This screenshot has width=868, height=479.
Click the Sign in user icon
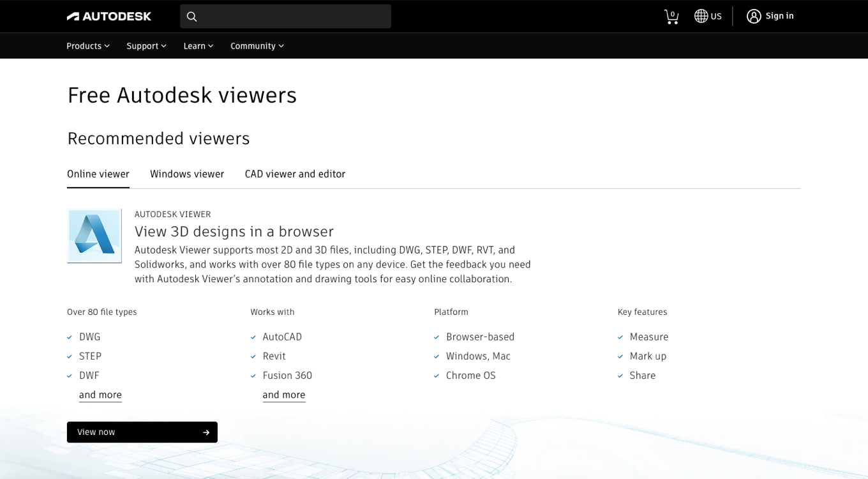click(x=754, y=16)
